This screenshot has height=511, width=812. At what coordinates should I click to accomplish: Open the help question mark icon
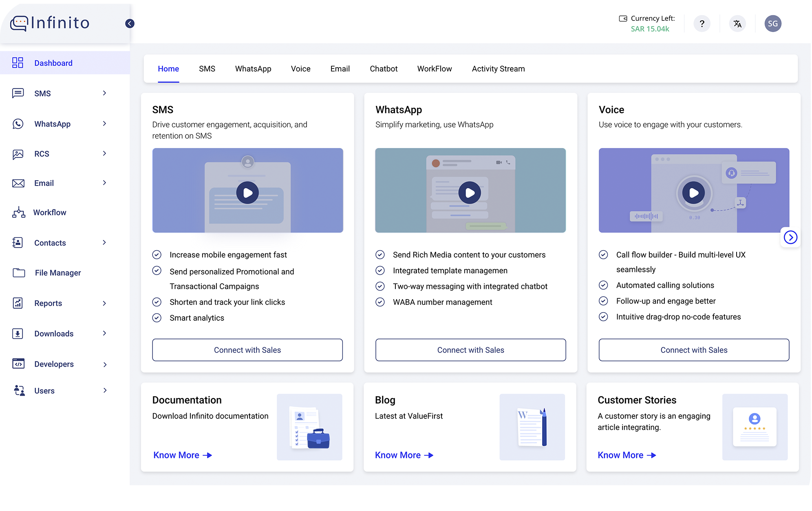(702, 23)
